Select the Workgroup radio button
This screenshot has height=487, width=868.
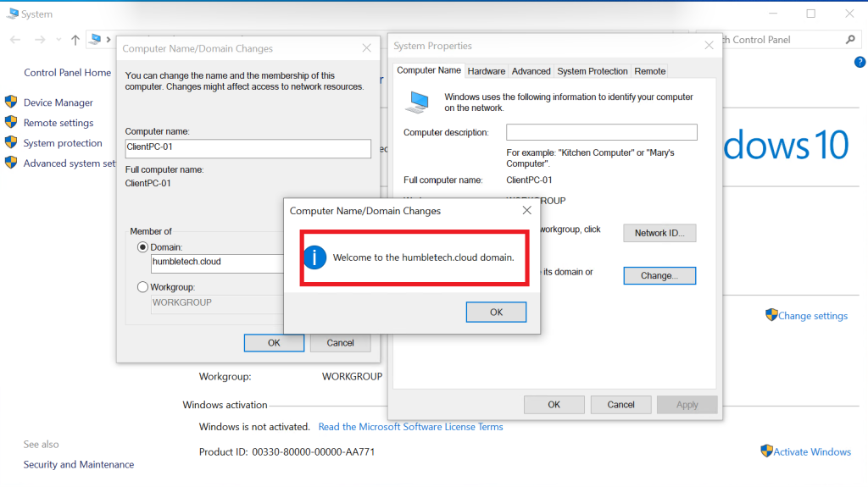pyautogui.click(x=142, y=288)
